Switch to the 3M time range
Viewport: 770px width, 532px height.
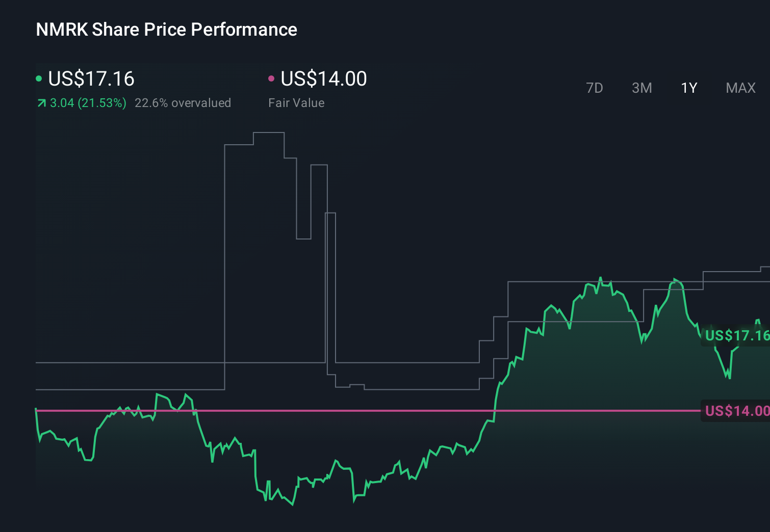coord(641,88)
